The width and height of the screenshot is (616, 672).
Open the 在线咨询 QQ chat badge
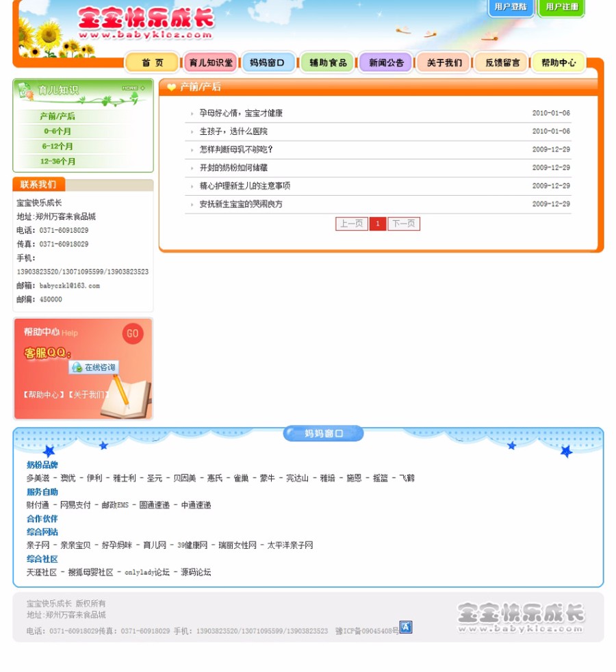click(x=94, y=367)
